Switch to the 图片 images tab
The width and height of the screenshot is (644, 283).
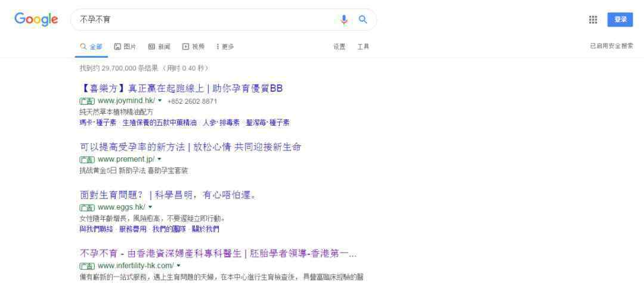point(125,46)
